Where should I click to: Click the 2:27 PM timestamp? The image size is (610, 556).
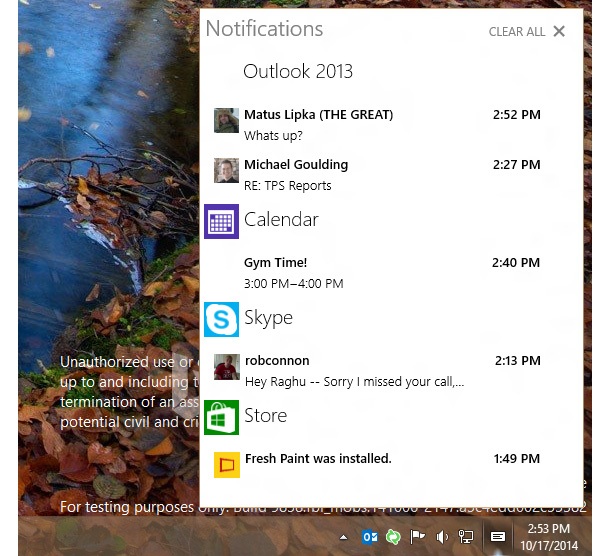pos(517,165)
